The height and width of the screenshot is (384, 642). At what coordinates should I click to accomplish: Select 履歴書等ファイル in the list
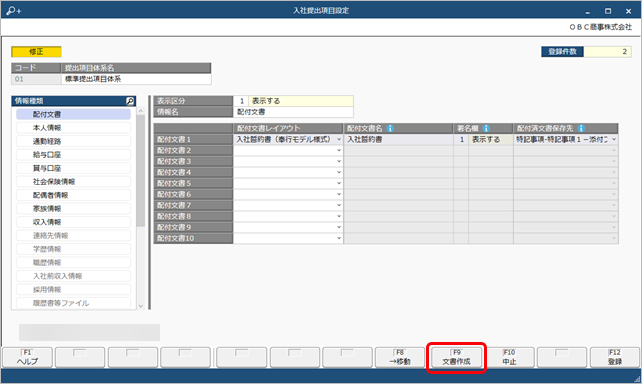tap(73, 303)
